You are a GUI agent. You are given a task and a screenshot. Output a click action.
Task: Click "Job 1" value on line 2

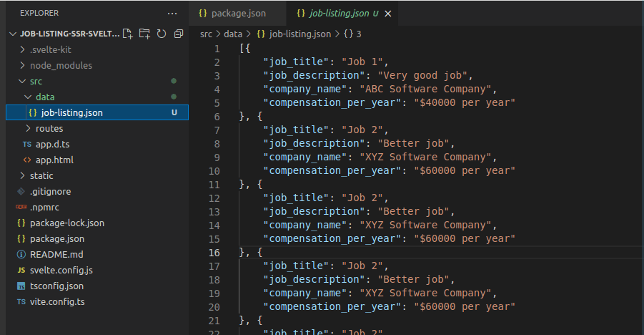362,62
